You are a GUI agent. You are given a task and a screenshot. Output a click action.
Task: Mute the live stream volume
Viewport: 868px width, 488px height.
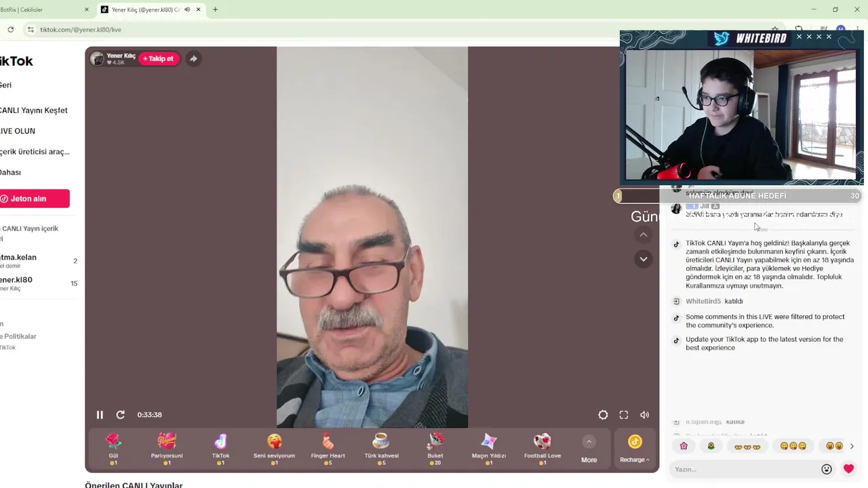coord(644,415)
